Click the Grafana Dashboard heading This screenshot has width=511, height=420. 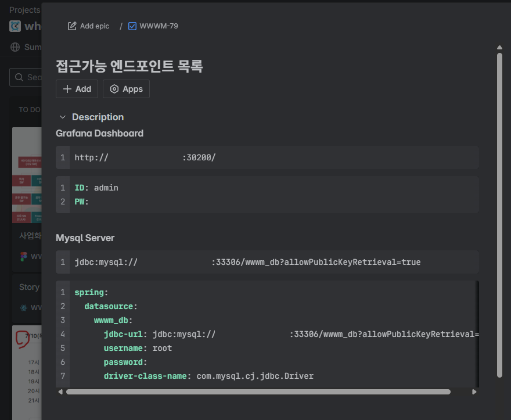click(x=99, y=134)
